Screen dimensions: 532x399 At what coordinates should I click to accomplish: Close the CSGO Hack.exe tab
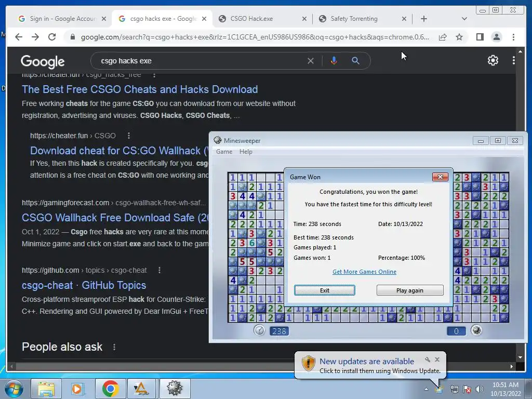click(304, 19)
